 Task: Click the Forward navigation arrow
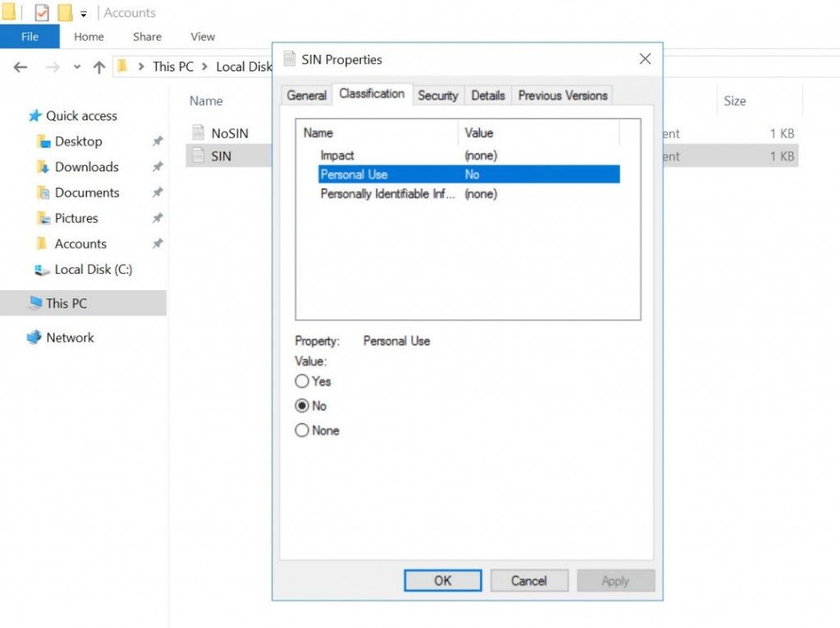click(x=52, y=67)
